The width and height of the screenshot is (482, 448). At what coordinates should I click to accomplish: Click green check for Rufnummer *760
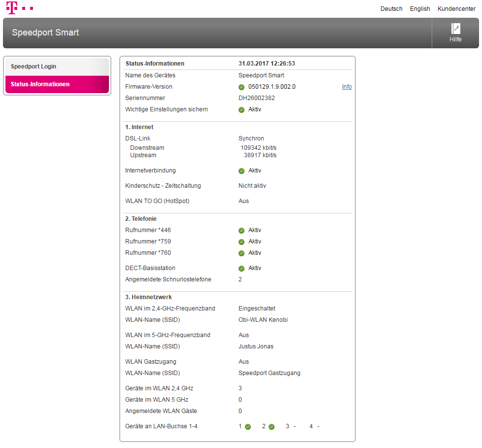pos(241,253)
